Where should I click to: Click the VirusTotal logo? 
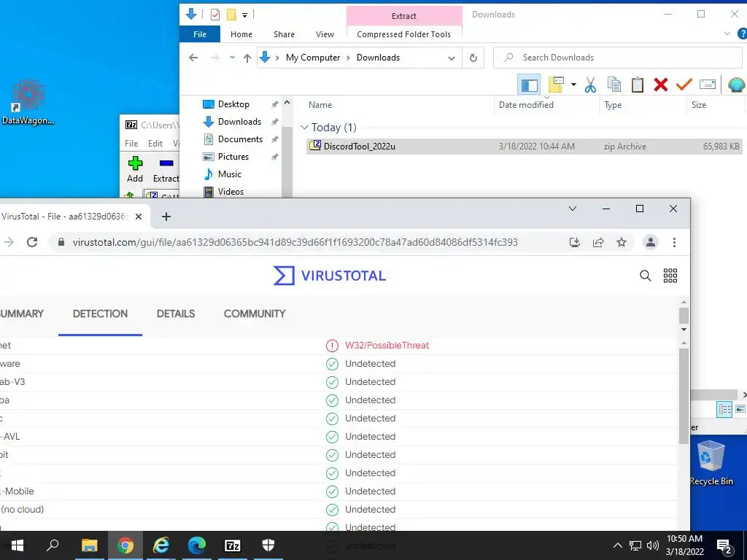point(330,276)
